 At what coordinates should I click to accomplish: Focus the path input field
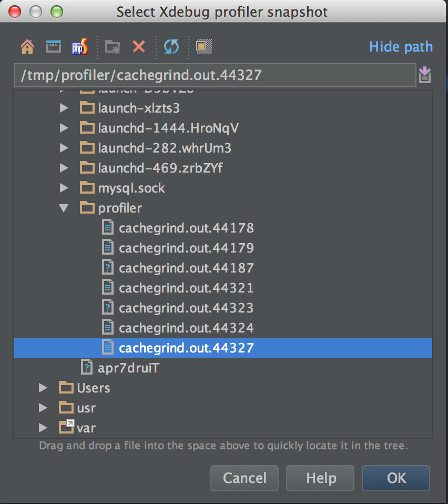pos(215,75)
